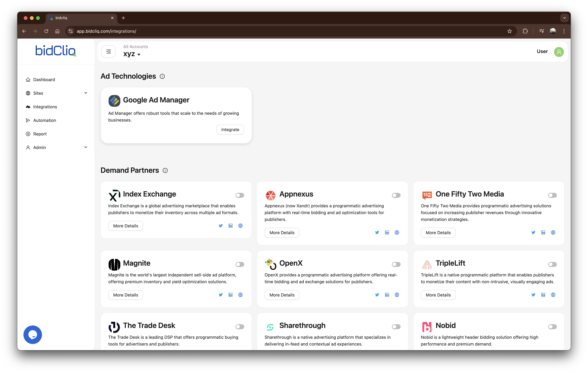Open TripleLift Twitter icon

click(x=533, y=295)
